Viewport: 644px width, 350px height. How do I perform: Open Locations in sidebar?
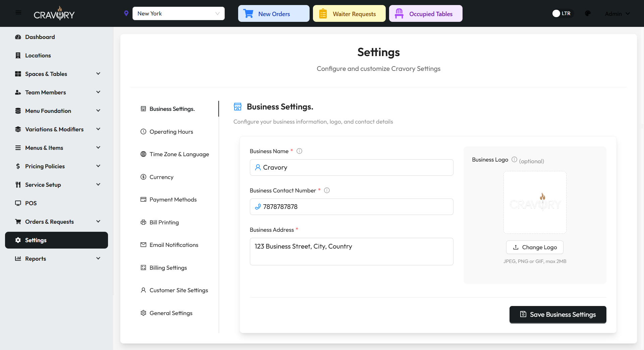(56, 55)
